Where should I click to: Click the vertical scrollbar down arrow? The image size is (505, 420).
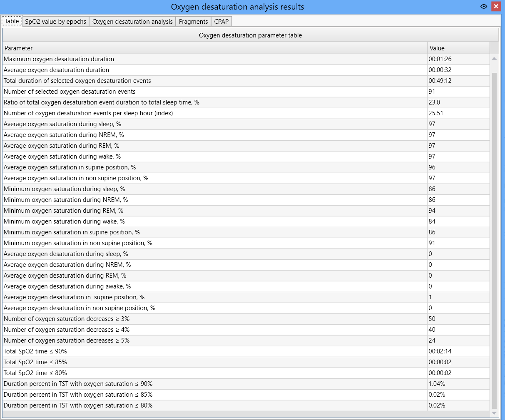(494, 413)
